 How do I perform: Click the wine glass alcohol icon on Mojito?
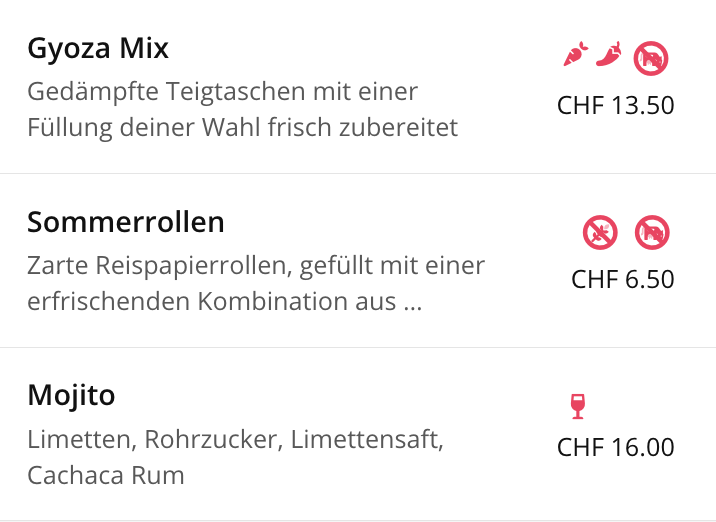tap(578, 406)
